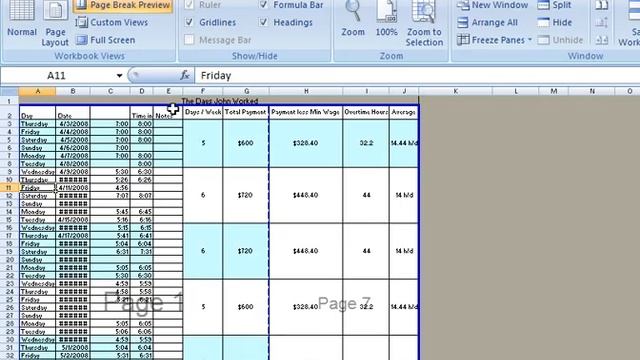Click Arrange All windows
Screen dimensions: 640x360
(x=488, y=22)
